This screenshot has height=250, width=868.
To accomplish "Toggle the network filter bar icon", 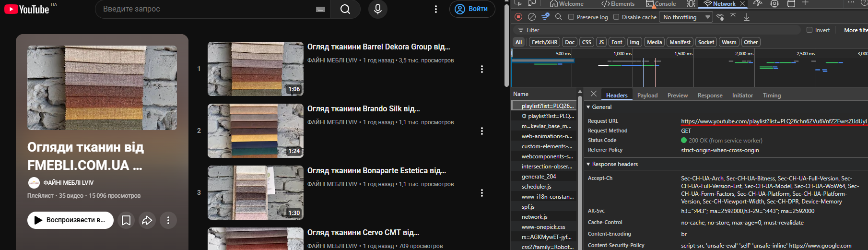I will click(545, 17).
